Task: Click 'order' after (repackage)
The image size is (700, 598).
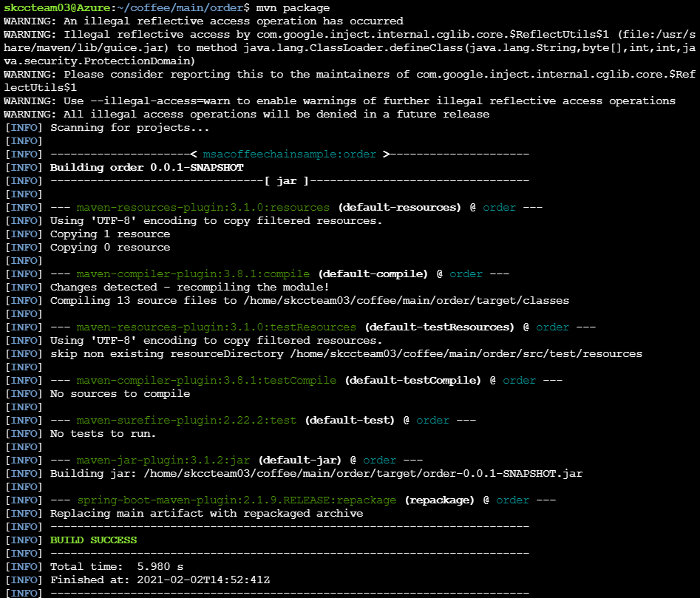Action: click(512, 500)
